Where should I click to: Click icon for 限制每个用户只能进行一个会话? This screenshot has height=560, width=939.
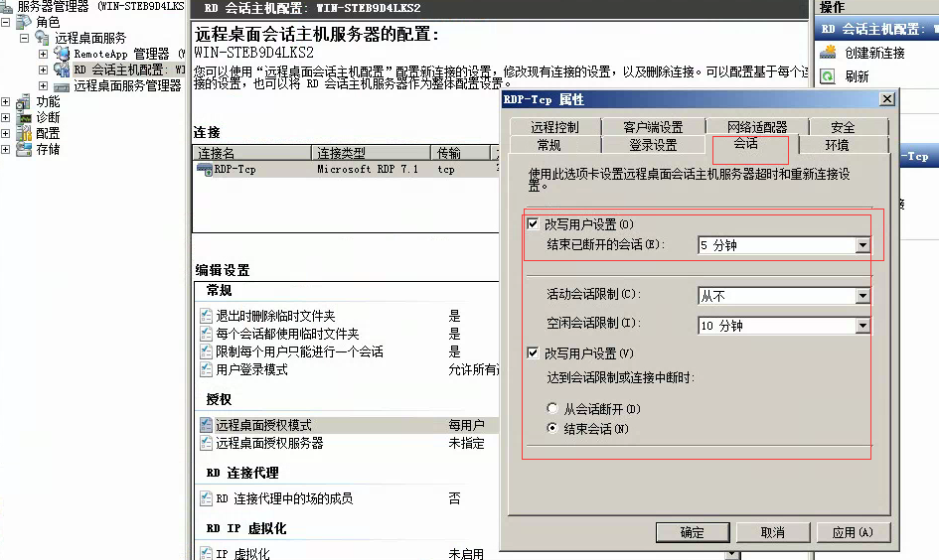pos(206,351)
